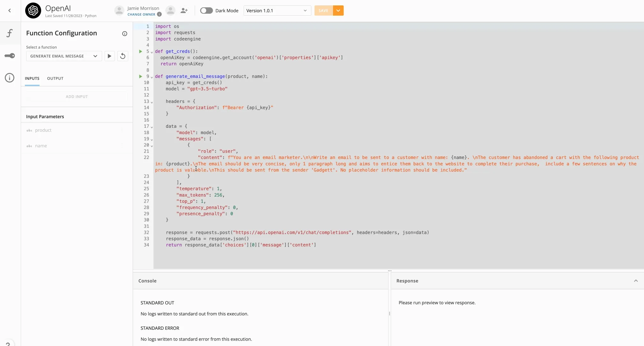Open the functions sidebar icon
This screenshot has width=644, height=346.
point(10,33)
